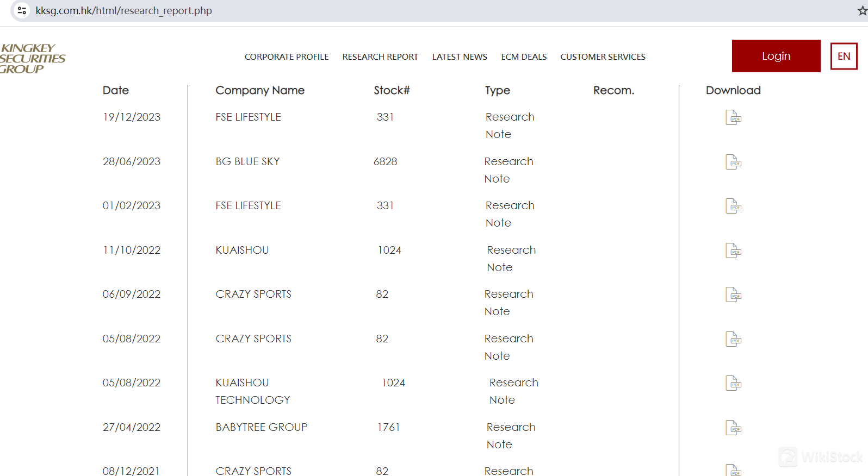
Task: Download PDF for CRAZY SPORTS 06/09/2022 report
Action: pyautogui.click(x=733, y=295)
